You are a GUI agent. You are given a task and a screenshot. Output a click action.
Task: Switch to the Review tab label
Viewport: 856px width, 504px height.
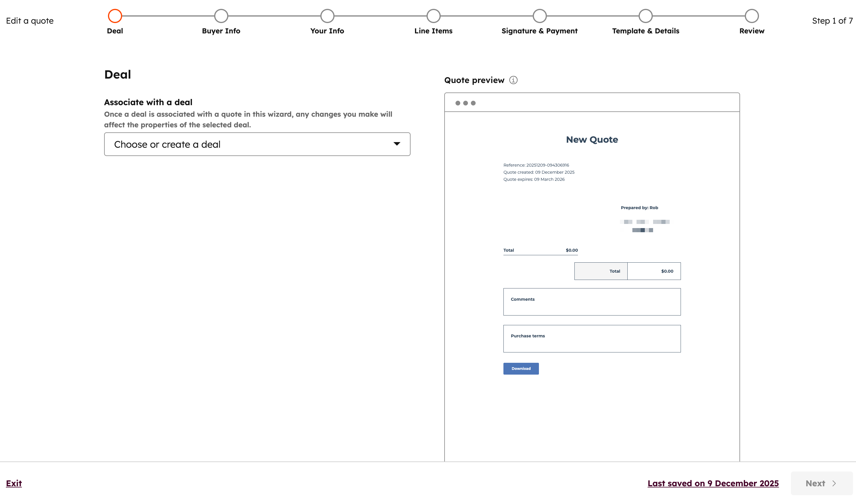(751, 30)
